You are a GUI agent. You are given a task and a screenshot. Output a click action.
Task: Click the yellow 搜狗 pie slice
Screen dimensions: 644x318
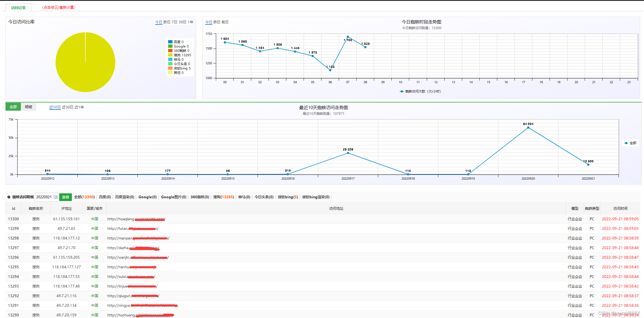(x=85, y=62)
